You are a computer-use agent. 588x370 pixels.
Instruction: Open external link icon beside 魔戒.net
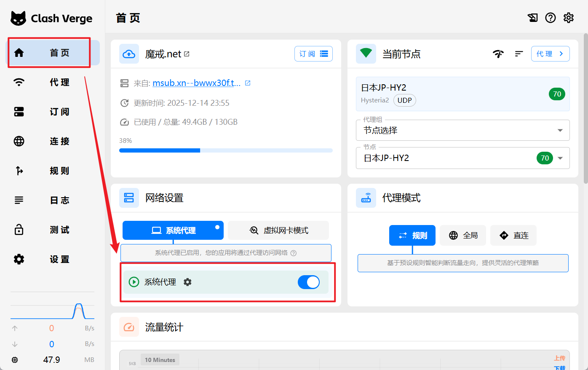point(187,54)
